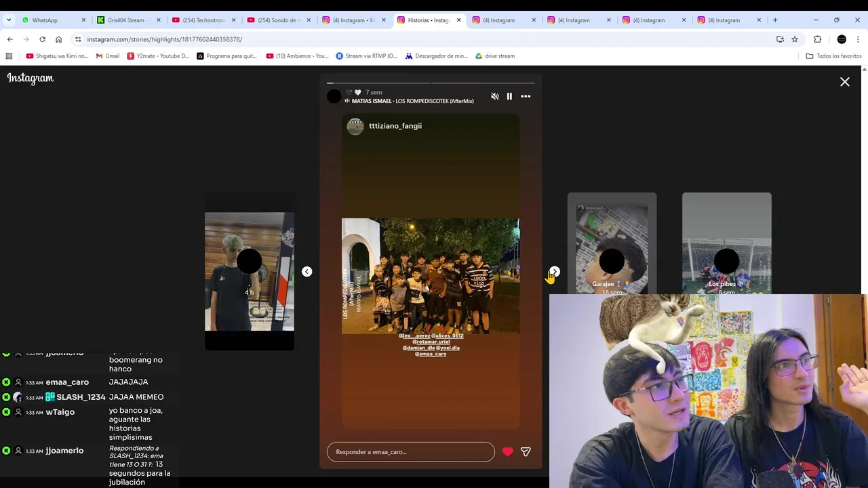Open a new browser tab
This screenshot has width=868, height=488.
coord(775,20)
